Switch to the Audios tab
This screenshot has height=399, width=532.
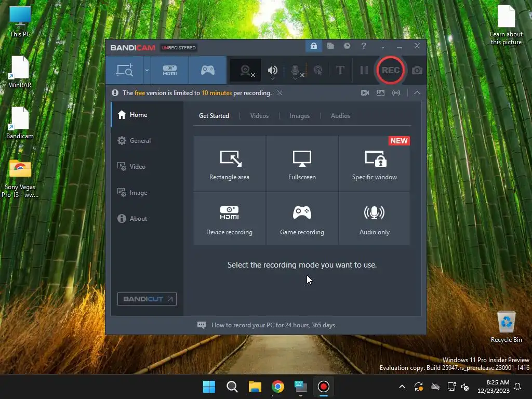click(340, 116)
